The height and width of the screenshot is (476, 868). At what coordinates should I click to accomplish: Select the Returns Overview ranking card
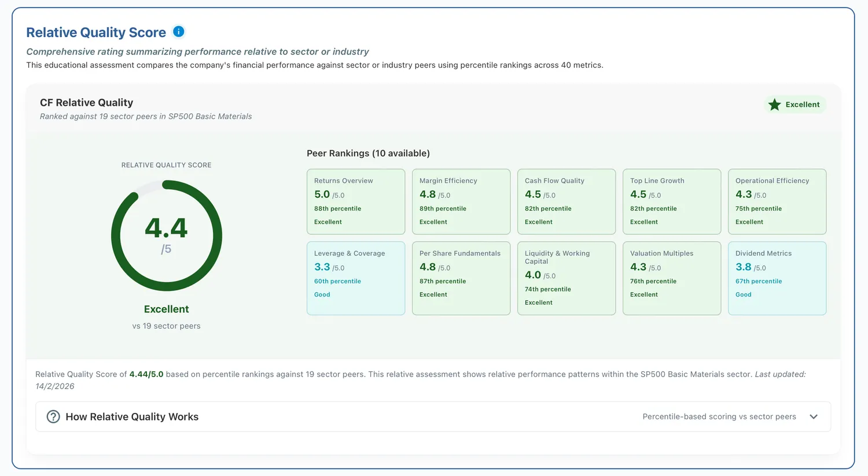point(356,201)
